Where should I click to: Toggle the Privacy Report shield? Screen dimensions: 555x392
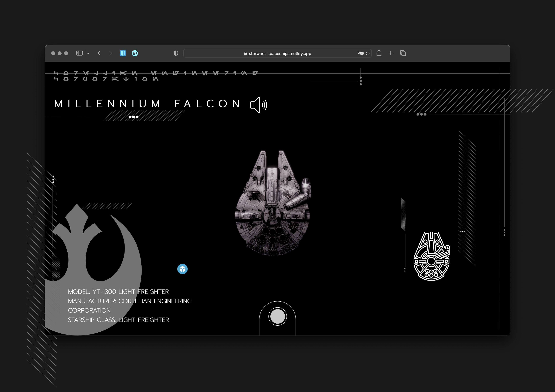176,53
